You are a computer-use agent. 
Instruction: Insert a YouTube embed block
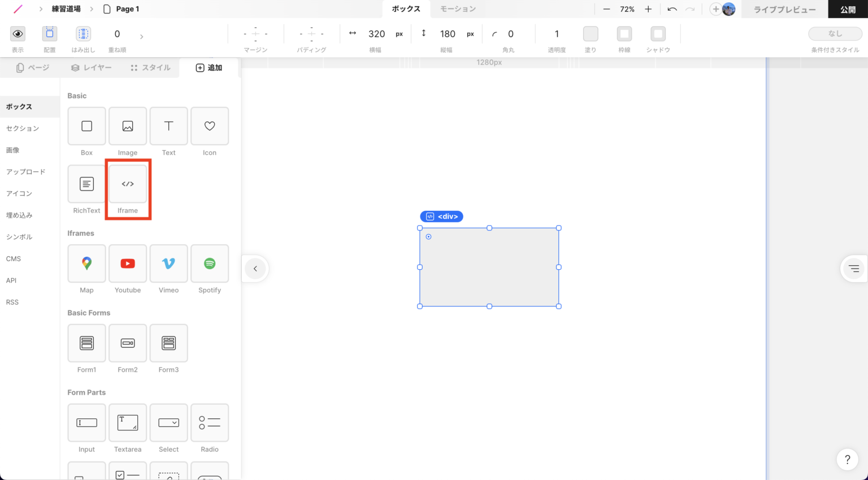click(x=128, y=263)
